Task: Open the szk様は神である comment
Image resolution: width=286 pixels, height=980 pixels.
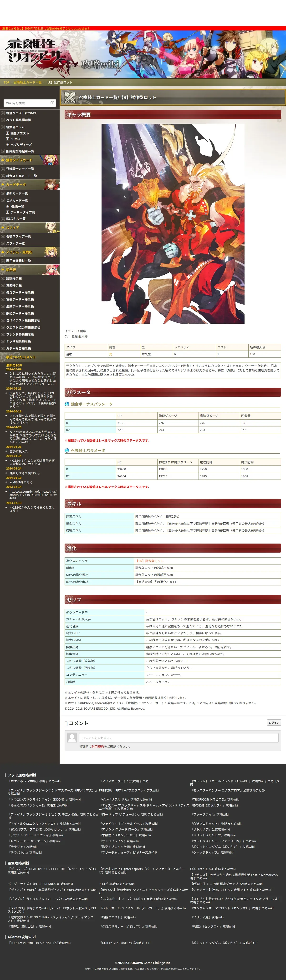Action: click(x=21, y=482)
